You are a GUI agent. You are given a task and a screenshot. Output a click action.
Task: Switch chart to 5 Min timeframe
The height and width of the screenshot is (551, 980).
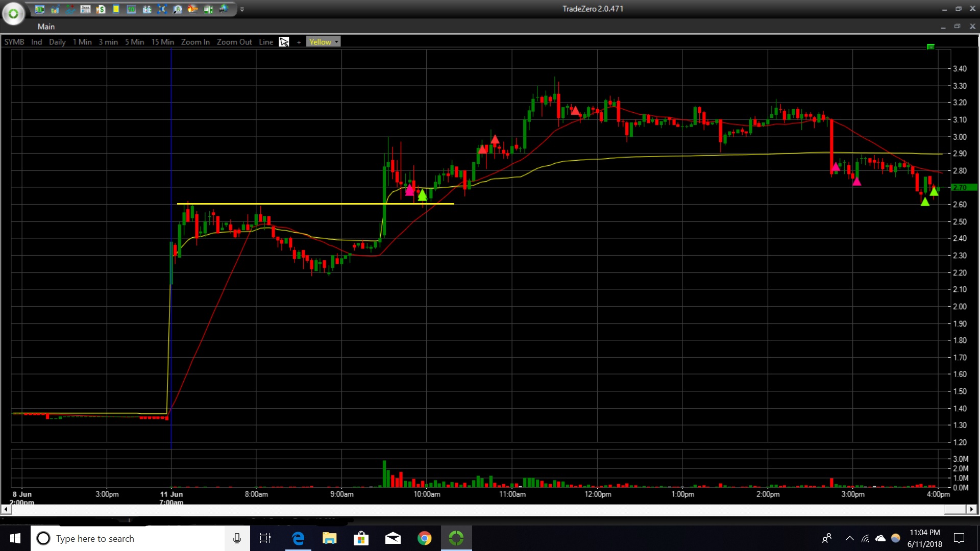coord(134,42)
